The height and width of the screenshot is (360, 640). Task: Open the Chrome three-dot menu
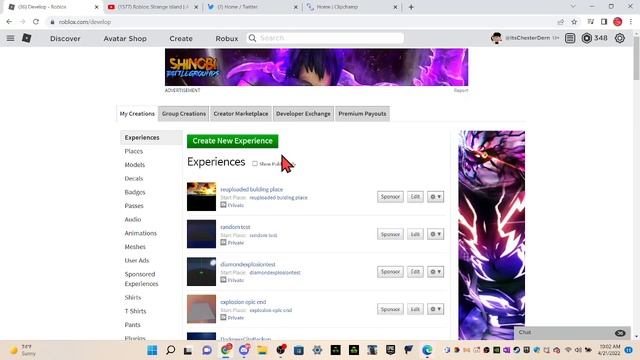pyautogui.click(x=631, y=22)
